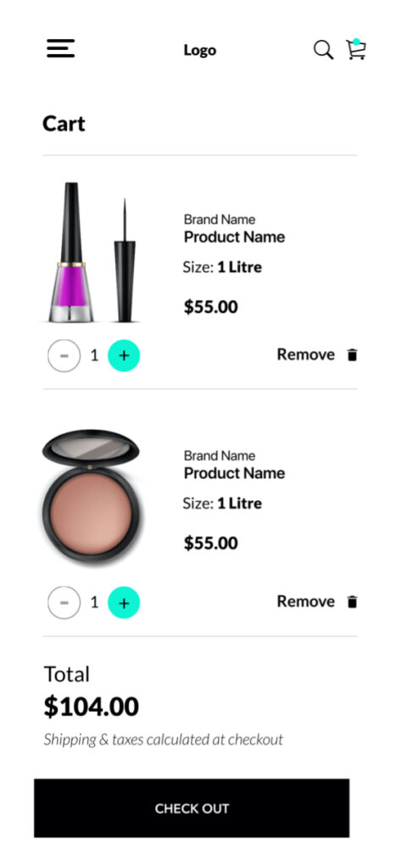The width and height of the screenshot is (401, 868).
Task: Click the CHECK OUT button
Action: [x=192, y=808]
